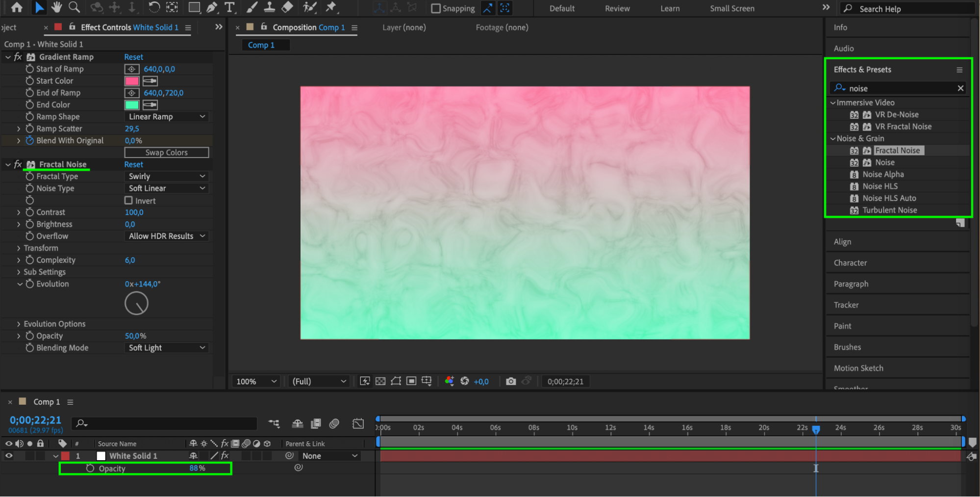Select the Hand tool in toolbar

click(x=57, y=7)
